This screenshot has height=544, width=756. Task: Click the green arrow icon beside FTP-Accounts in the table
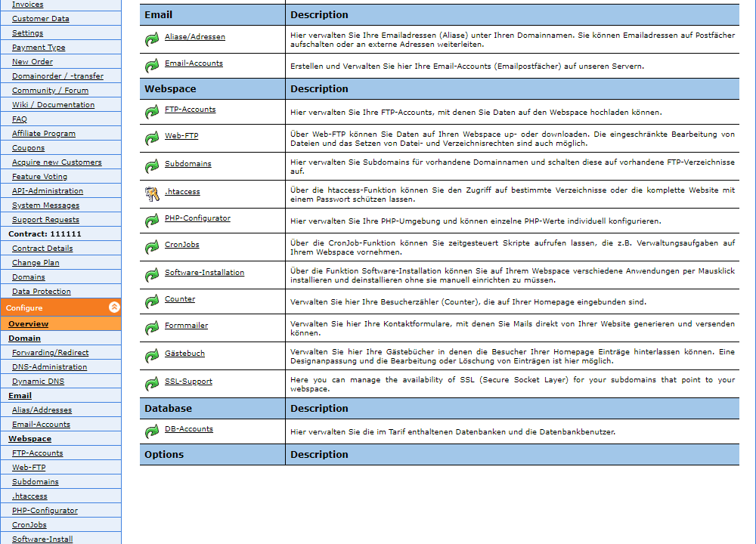[x=152, y=112]
